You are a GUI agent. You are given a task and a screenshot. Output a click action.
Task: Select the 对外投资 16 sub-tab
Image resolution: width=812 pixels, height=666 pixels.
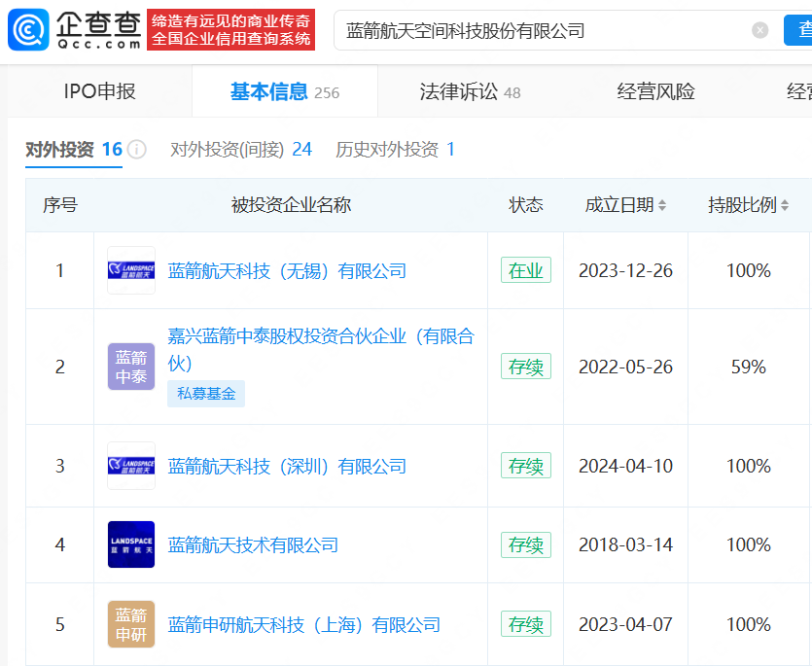[x=74, y=150]
